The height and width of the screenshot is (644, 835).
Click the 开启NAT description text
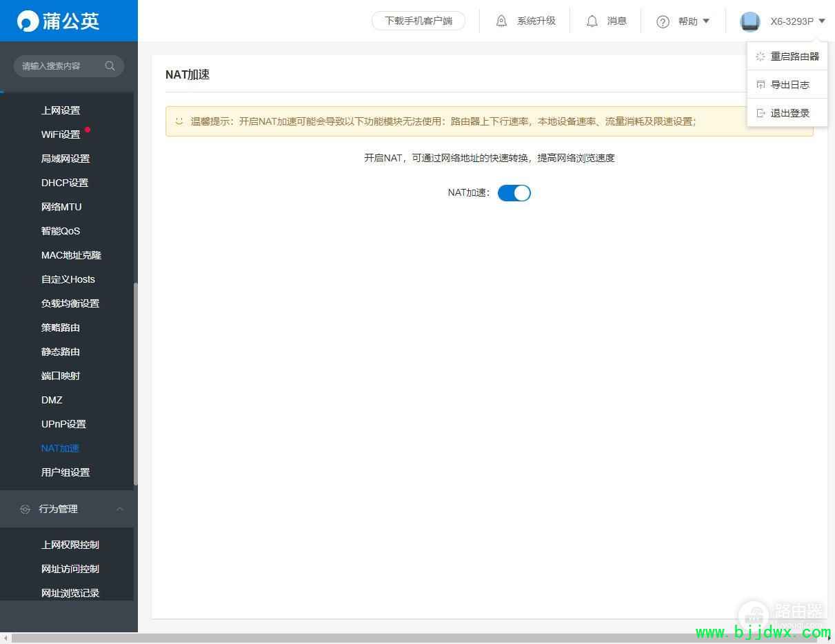(490, 158)
